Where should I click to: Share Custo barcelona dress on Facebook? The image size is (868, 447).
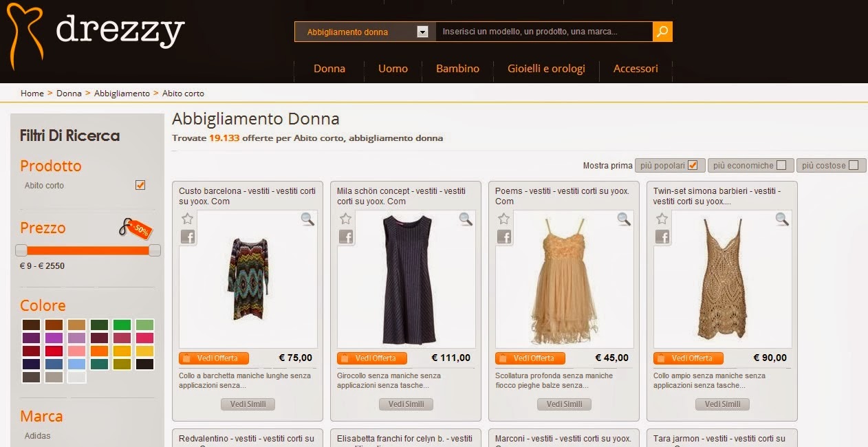point(188,237)
